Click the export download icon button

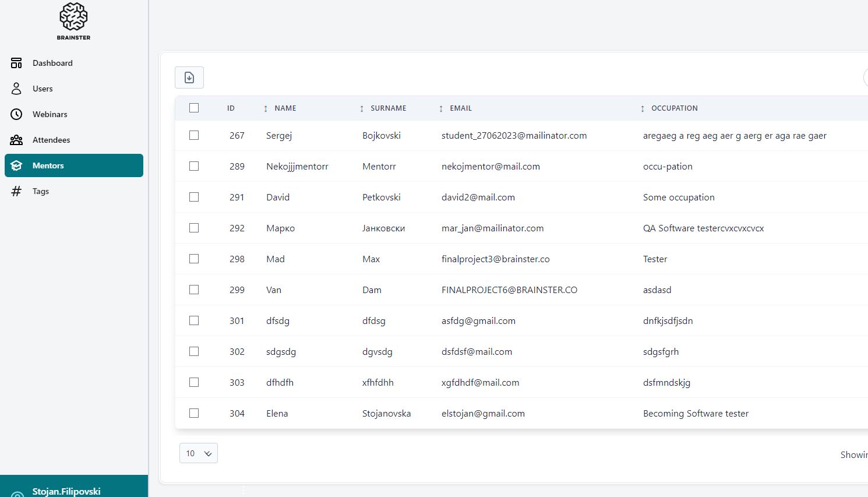pyautogui.click(x=189, y=77)
